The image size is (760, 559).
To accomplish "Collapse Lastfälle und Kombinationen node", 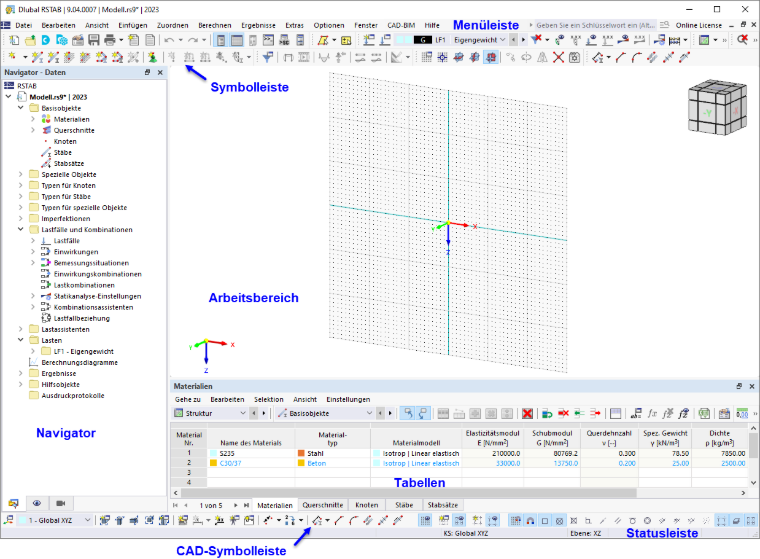I will coord(21,229).
